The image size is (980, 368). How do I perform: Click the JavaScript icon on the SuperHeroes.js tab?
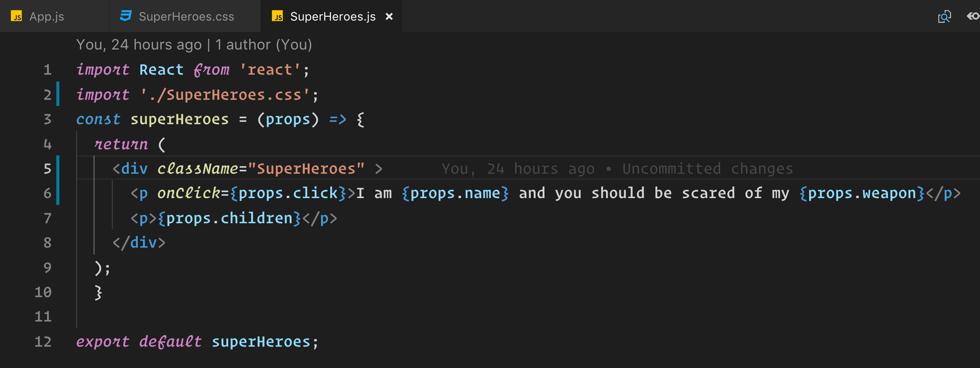click(277, 16)
